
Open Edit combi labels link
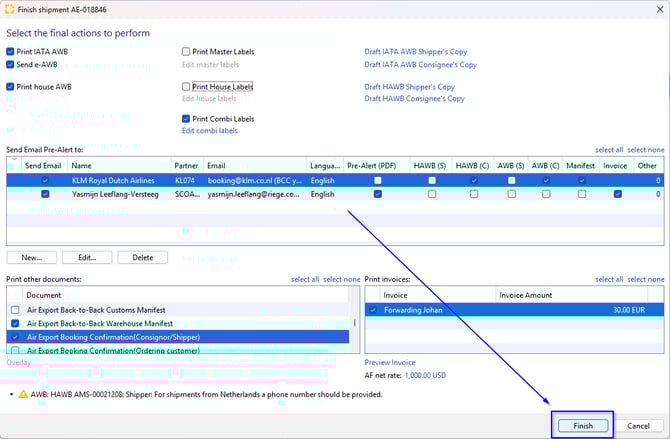tap(209, 131)
